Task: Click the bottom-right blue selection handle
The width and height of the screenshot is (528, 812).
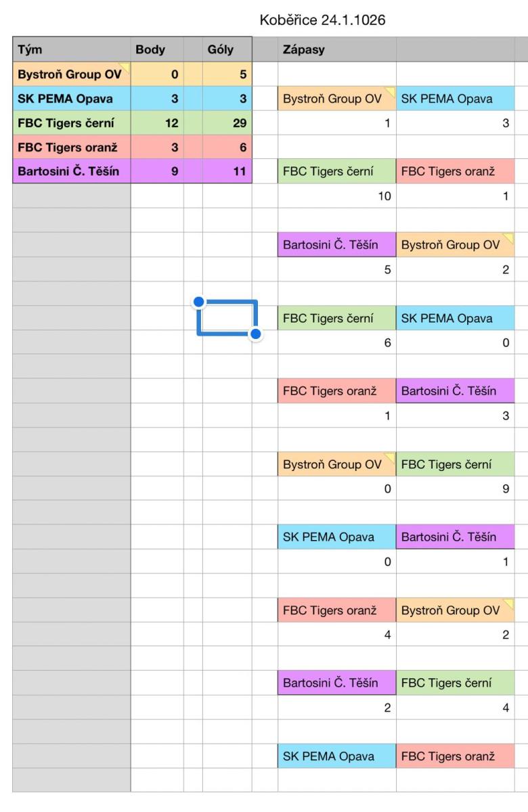Action: tap(256, 334)
